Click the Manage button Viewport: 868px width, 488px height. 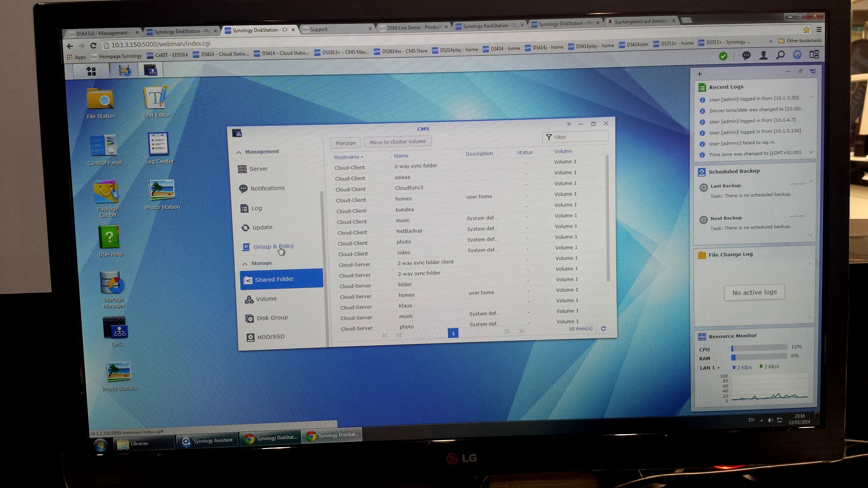pos(345,143)
